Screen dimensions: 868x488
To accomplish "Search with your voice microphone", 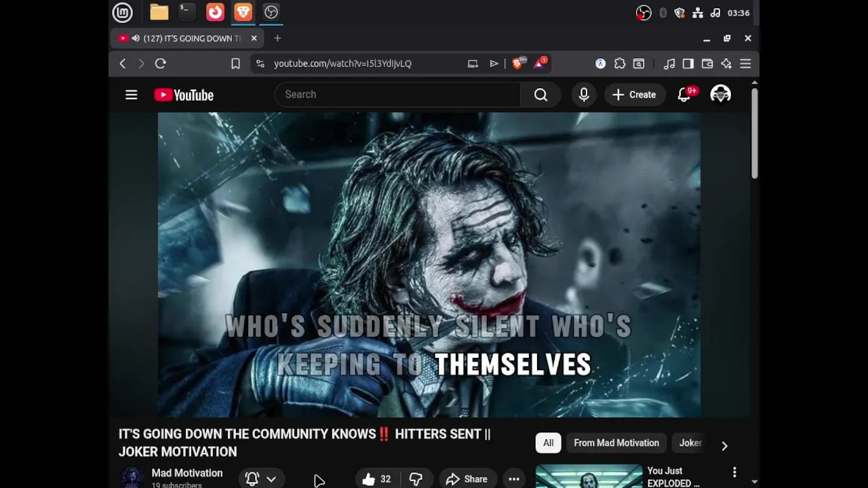I will pyautogui.click(x=584, y=95).
